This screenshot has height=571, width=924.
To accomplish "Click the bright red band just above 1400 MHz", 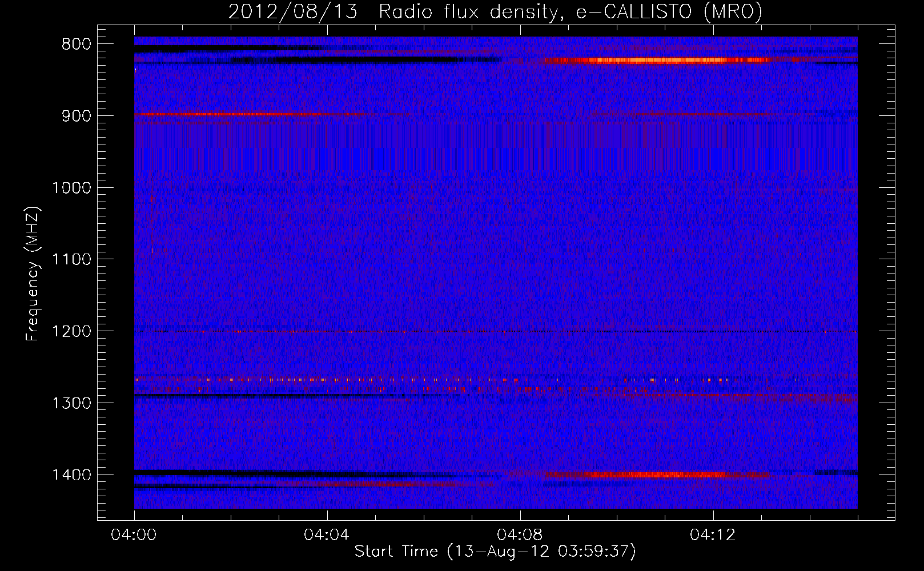I will [657, 475].
